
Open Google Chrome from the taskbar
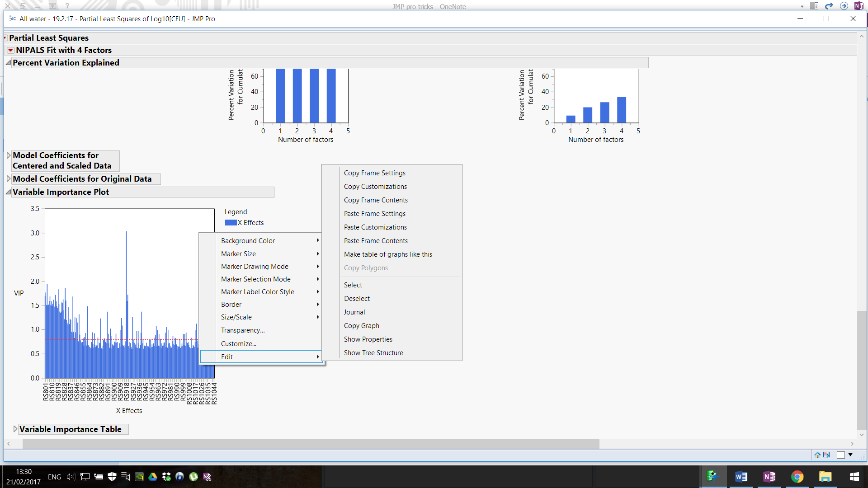click(797, 477)
